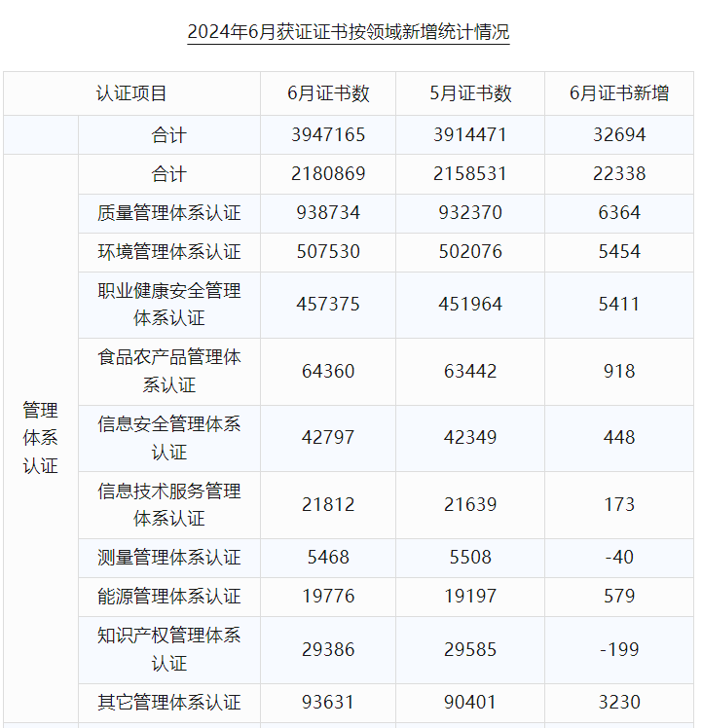Image resolution: width=702 pixels, height=728 pixels.
Task: Click the value 42349
Action: pyautogui.click(x=470, y=437)
